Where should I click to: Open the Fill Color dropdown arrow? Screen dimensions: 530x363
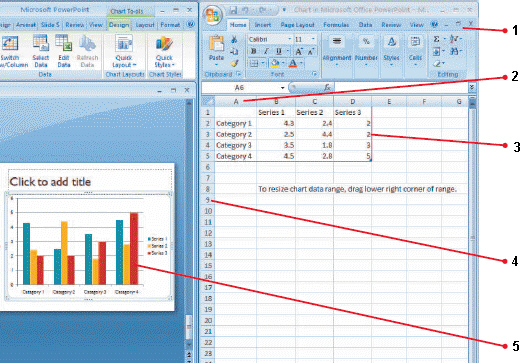pyautogui.click(x=283, y=63)
